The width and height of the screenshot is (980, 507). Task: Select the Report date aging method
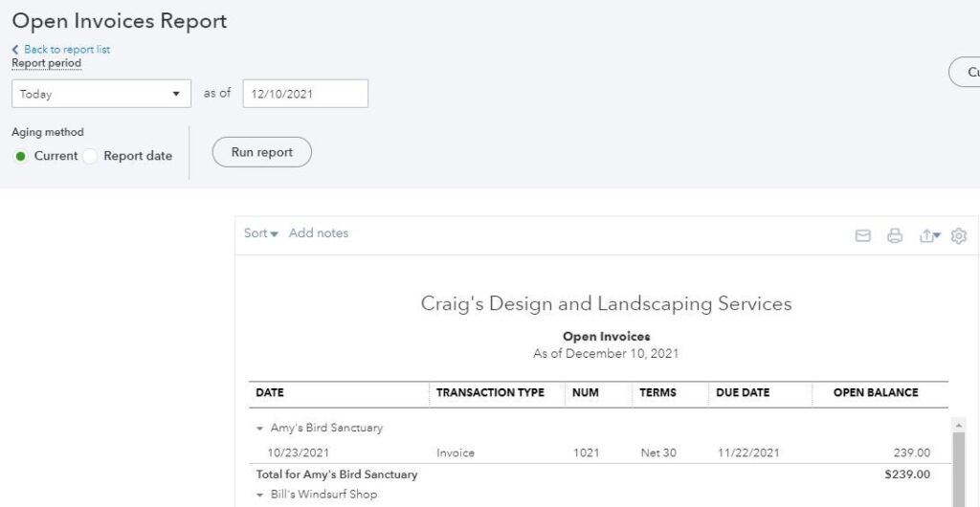click(x=90, y=156)
